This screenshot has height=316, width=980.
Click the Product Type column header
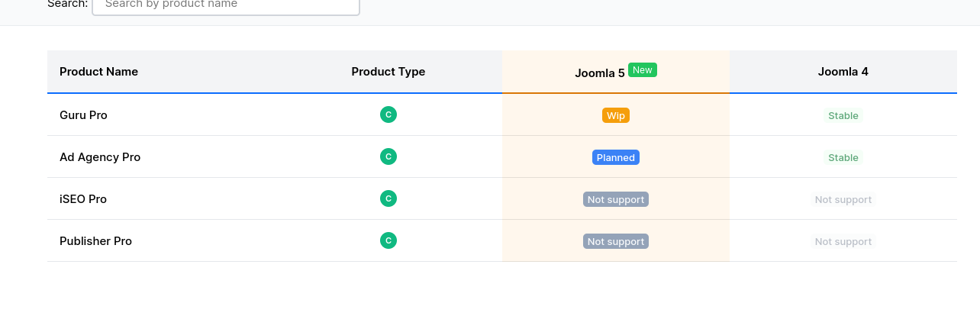388,72
